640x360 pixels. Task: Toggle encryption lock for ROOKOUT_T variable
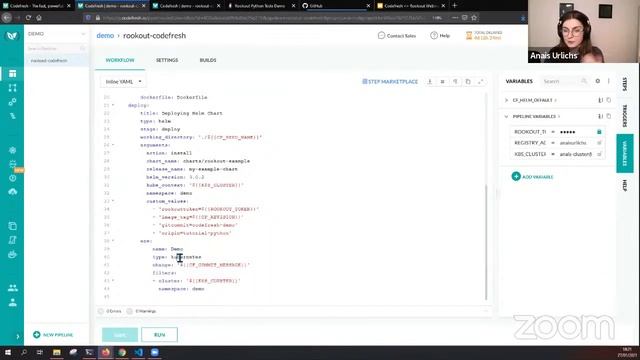[599, 132]
